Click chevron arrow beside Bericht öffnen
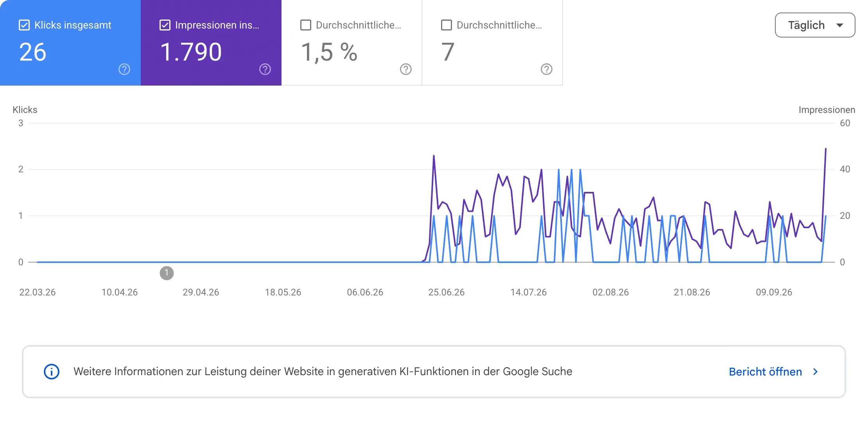This screenshot has height=424, width=868. (815, 372)
